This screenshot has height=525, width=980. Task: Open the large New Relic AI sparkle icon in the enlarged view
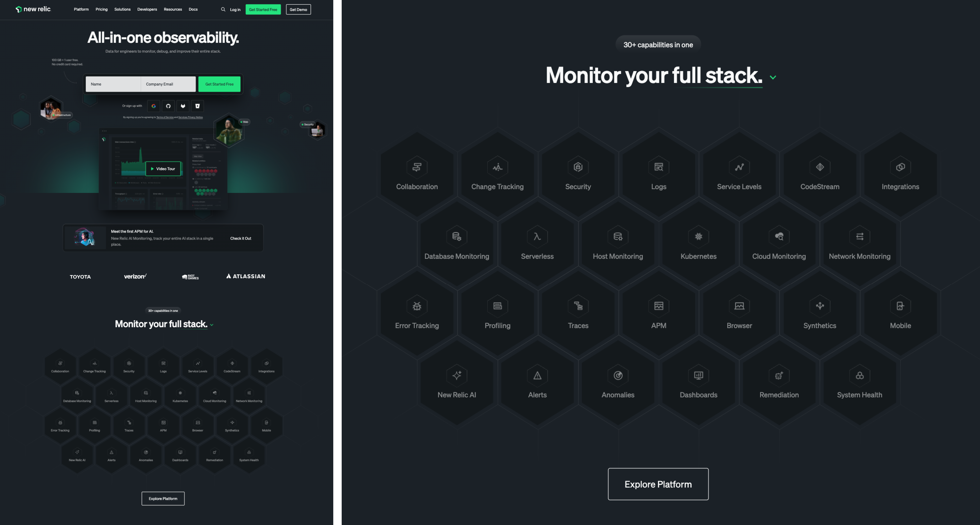[x=457, y=376]
